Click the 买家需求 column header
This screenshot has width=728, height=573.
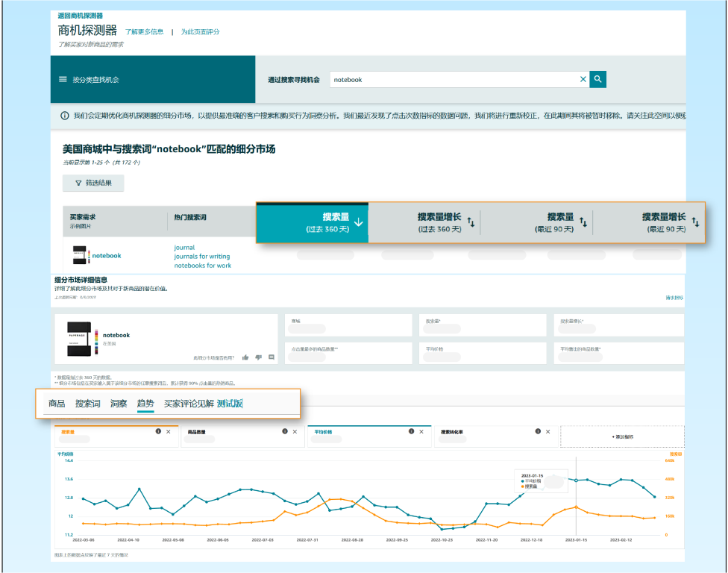click(x=83, y=217)
